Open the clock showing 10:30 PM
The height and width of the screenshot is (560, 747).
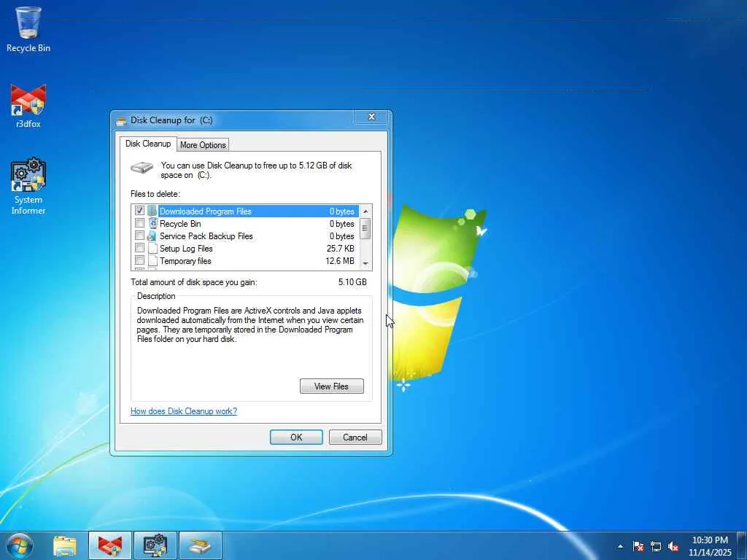click(x=709, y=546)
